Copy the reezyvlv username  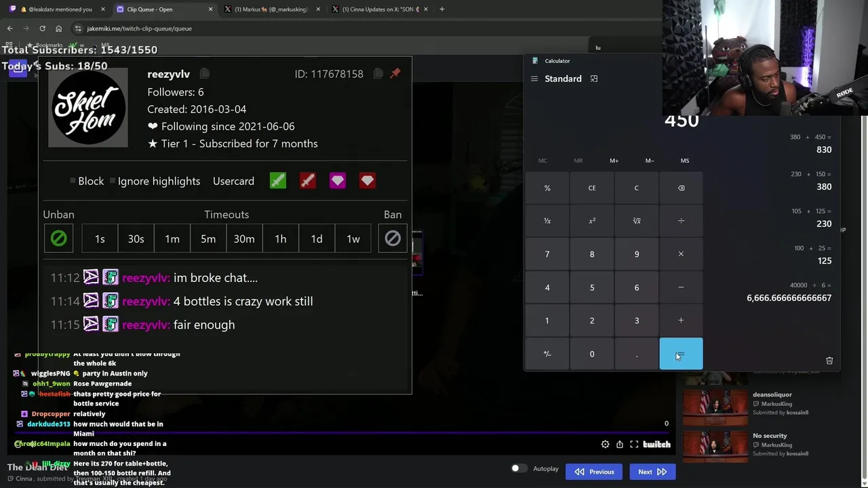[204, 73]
